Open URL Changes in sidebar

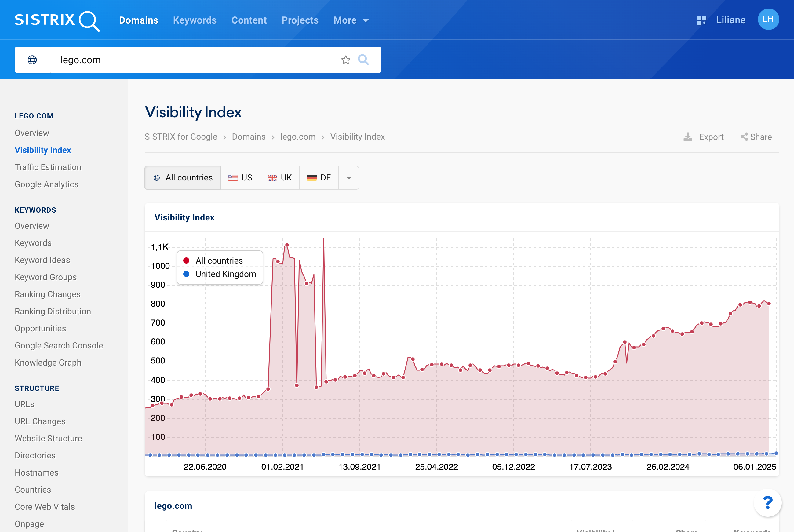click(x=40, y=421)
